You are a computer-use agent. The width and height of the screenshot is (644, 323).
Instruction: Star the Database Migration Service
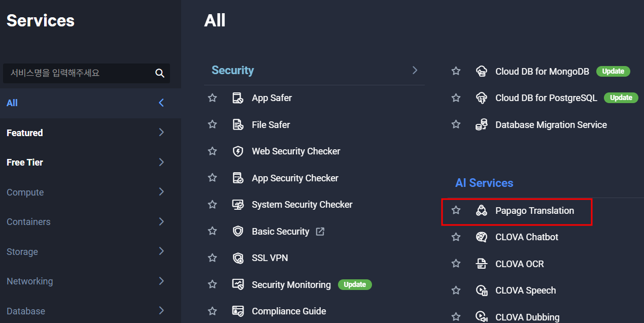456,124
